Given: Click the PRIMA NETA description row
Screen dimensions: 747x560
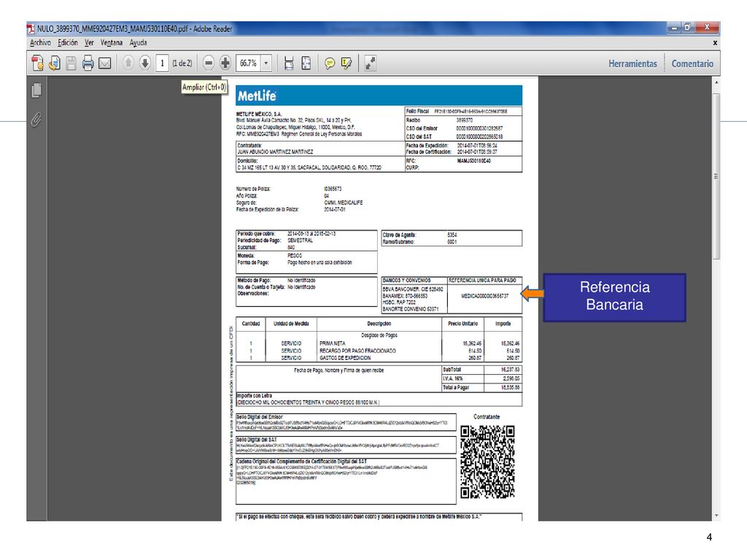Looking at the screenshot, I should [x=332, y=343].
